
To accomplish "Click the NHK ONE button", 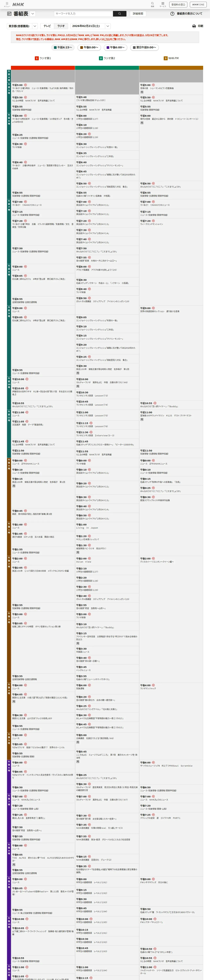I will (198, 5).
